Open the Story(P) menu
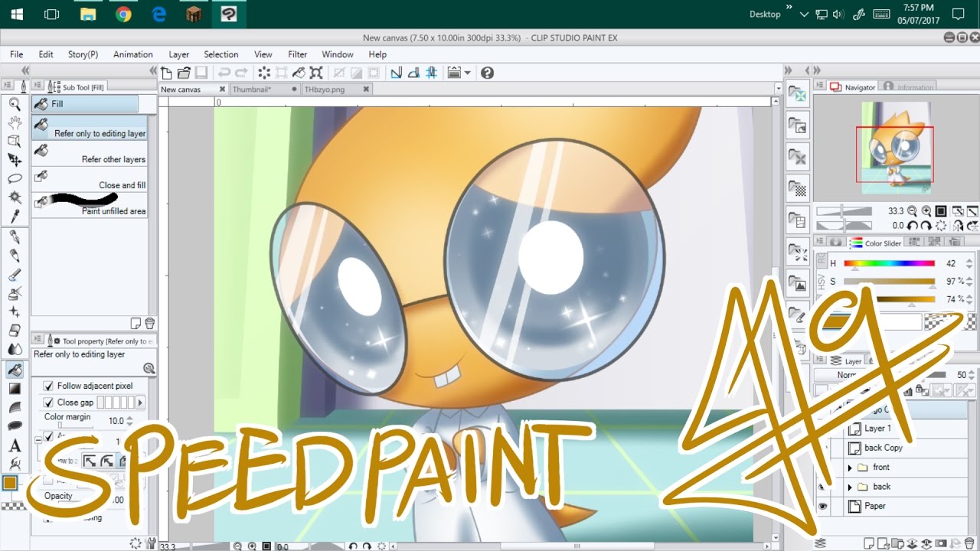The width and height of the screenshot is (980, 551). tap(83, 54)
